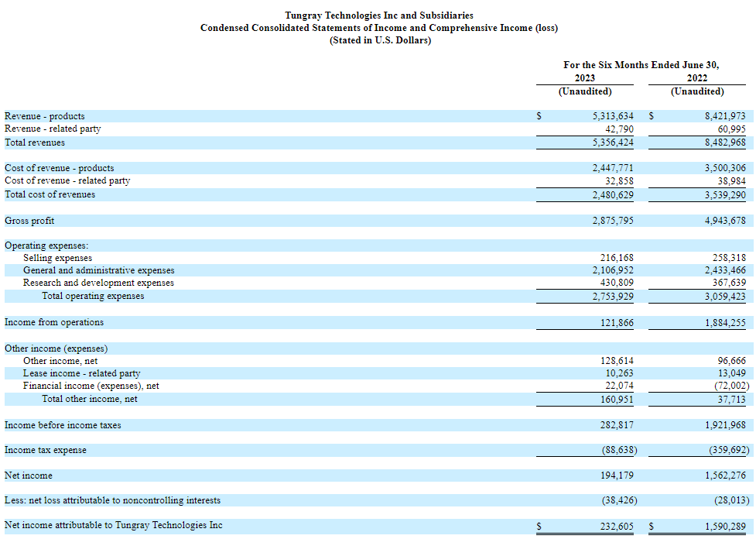Select the value 2,753,929
This screenshot has width=756, height=539.
(613, 297)
